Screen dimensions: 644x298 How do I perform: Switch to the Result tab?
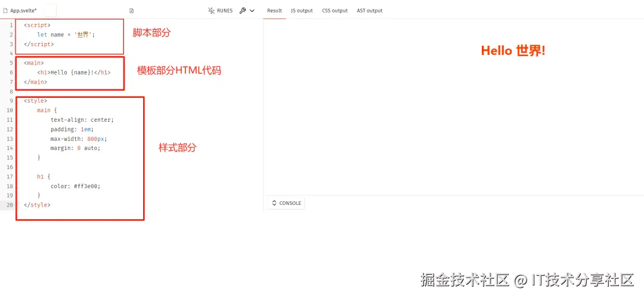[x=274, y=11]
